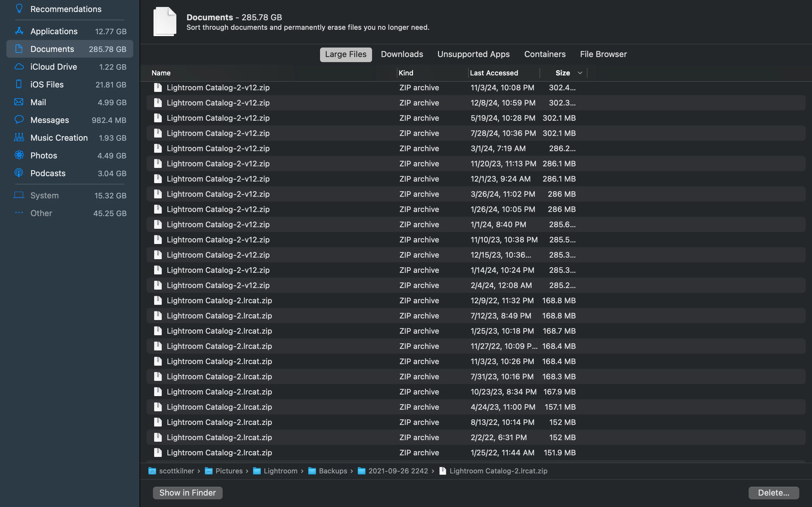Select the iCloud Drive cloud icon
The height and width of the screenshot is (507, 812).
point(19,67)
